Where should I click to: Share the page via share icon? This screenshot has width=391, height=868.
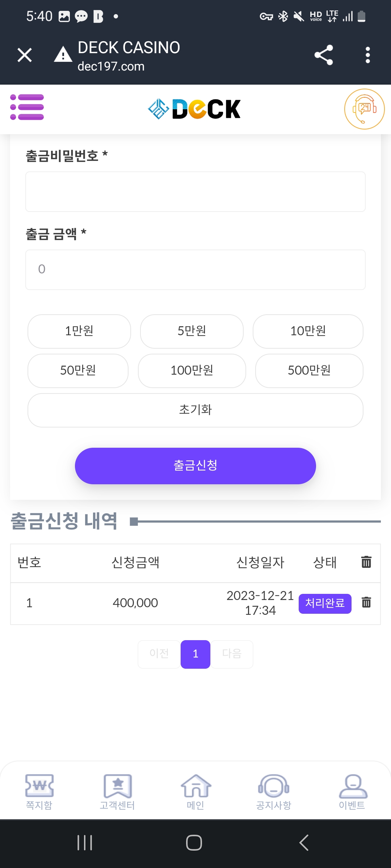tap(324, 55)
